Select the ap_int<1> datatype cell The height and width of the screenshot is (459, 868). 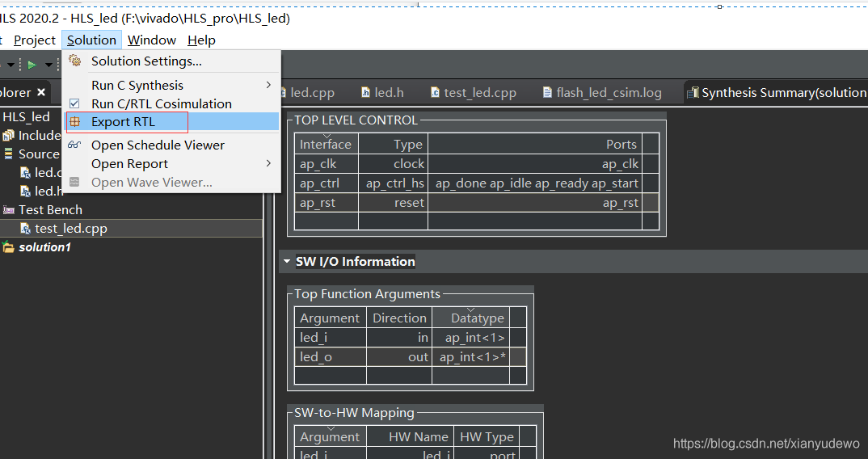470,338
